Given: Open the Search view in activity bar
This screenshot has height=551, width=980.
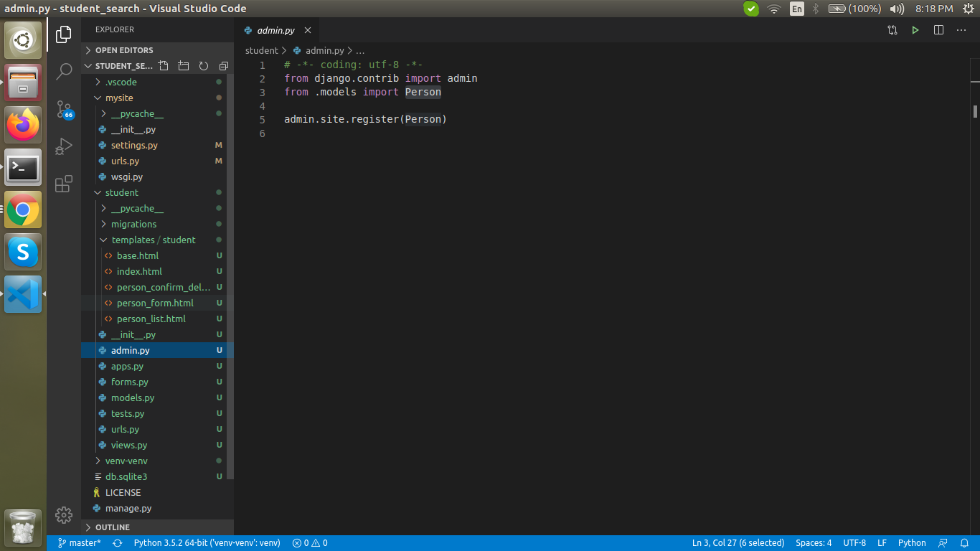Looking at the screenshot, I should [64, 71].
